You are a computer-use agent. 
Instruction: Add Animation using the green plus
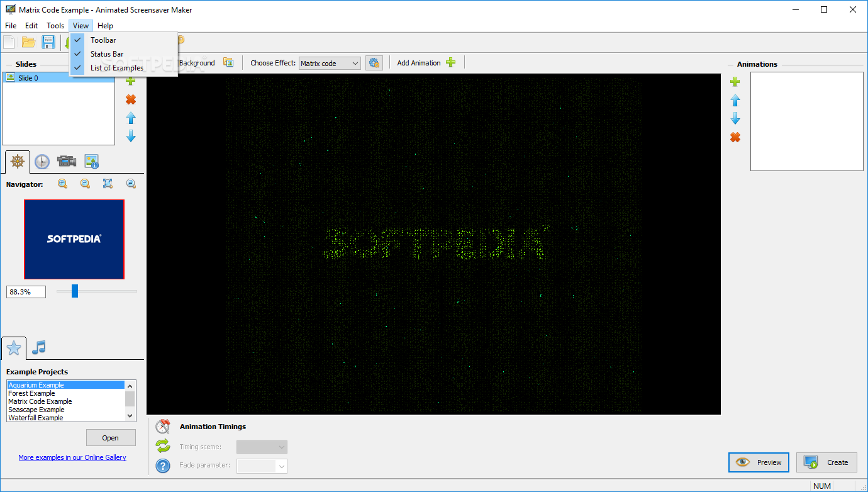tap(450, 62)
